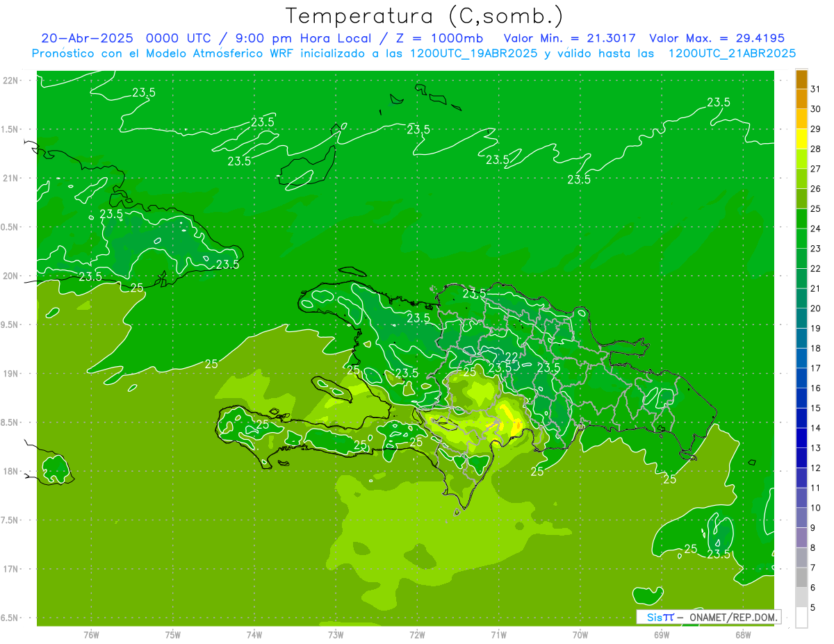The image size is (834, 644).
Task: Click the '18N' latitude axis label
Action: pos(10,472)
